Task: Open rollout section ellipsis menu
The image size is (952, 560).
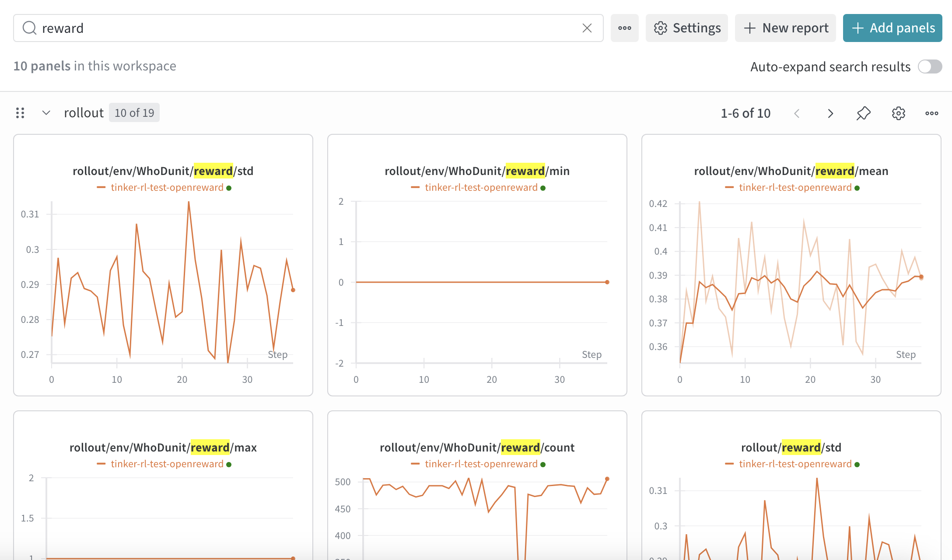Action: click(931, 113)
